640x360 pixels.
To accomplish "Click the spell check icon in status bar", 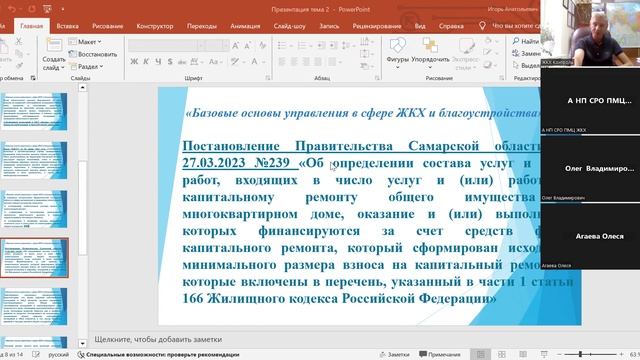I will (x=36, y=354).
